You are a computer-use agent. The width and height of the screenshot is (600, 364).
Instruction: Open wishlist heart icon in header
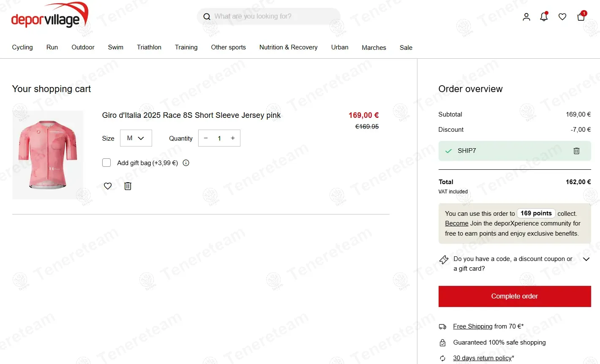pyautogui.click(x=562, y=17)
